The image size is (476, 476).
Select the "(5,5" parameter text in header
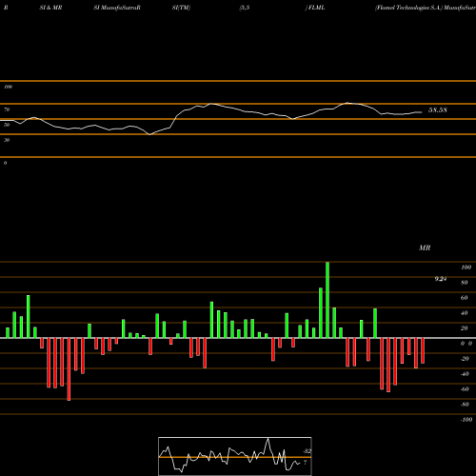pos(245,8)
